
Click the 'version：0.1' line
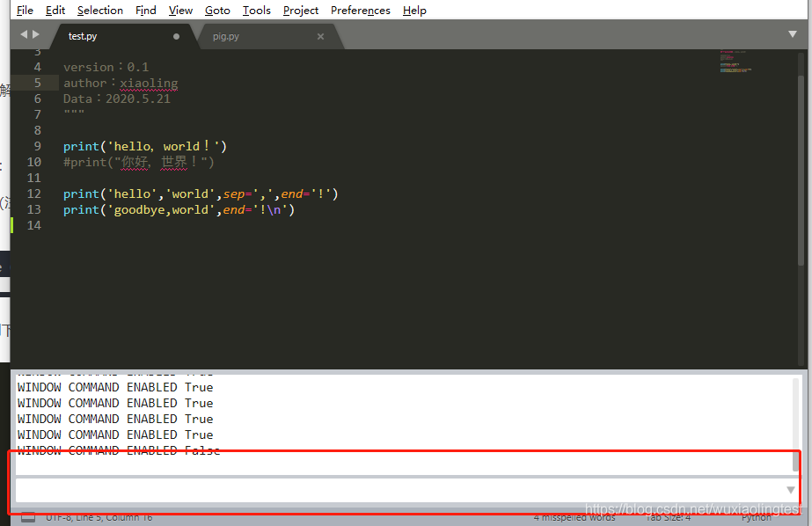(x=106, y=68)
